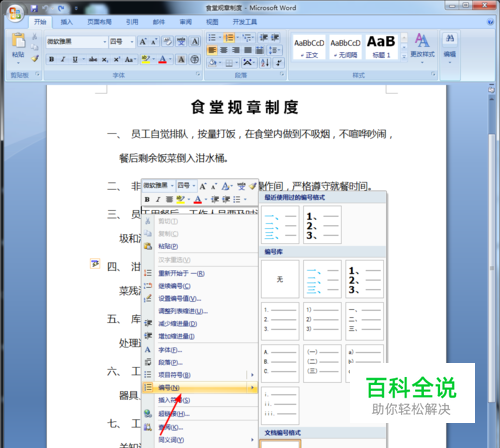Toggle Strikethrough (abc) in the ribbon
Viewport: 500px width, 448px height.
(93, 59)
